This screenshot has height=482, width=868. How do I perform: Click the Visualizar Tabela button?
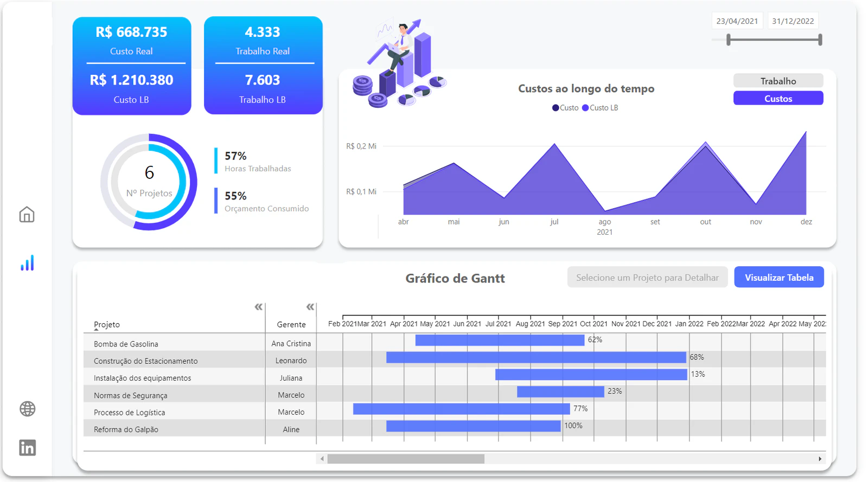779,277
